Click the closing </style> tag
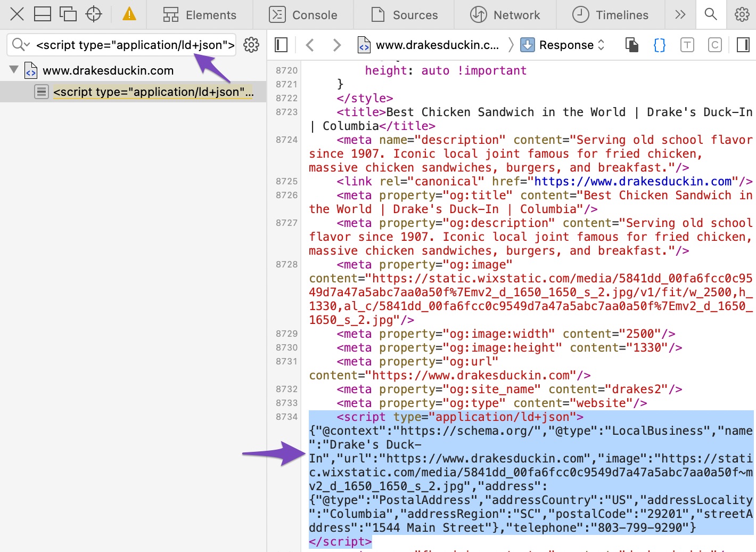The width and height of the screenshot is (756, 552). pyautogui.click(x=365, y=98)
